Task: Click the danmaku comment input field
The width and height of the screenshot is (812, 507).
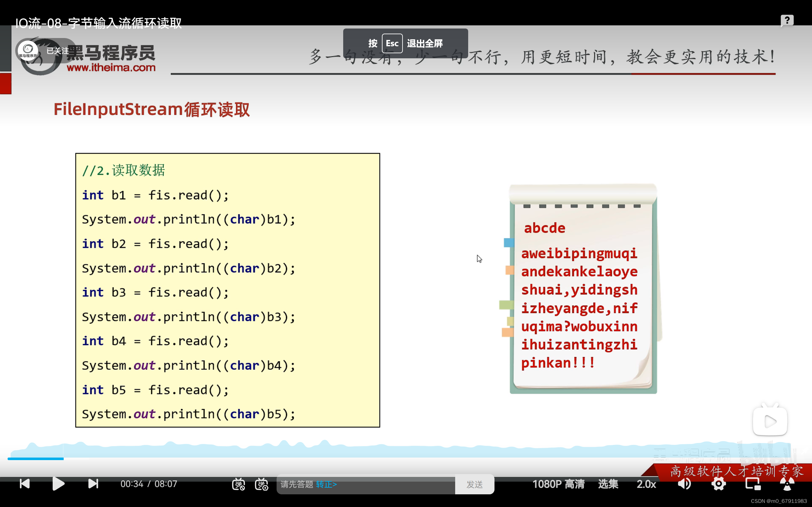Action: coord(386,484)
